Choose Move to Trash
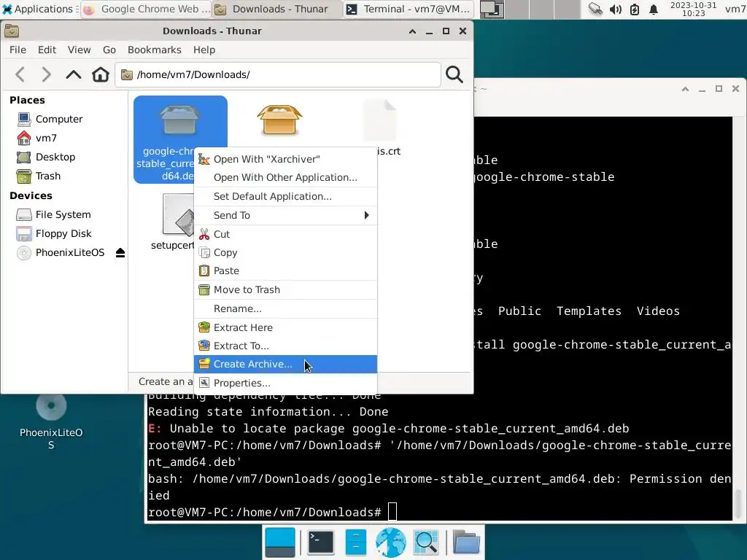Viewport: 747px width, 560px height. (x=285, y=289)
